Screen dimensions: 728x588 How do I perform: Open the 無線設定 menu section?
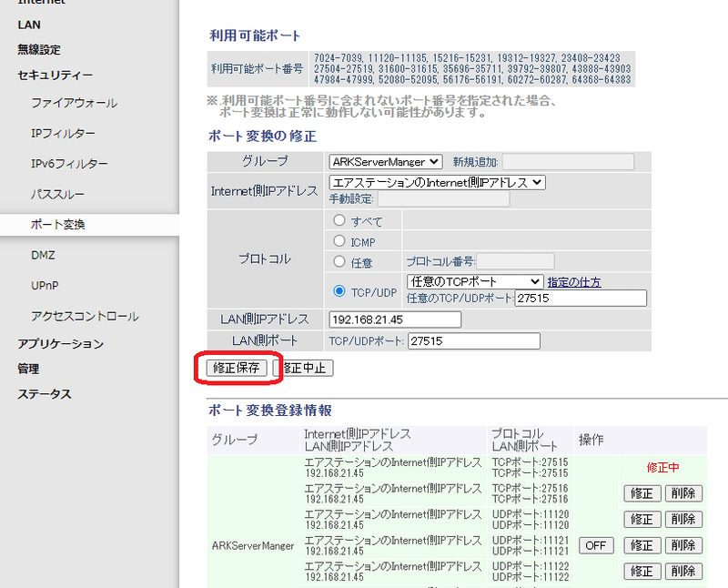pyautogui.click(x=39, y=50)
